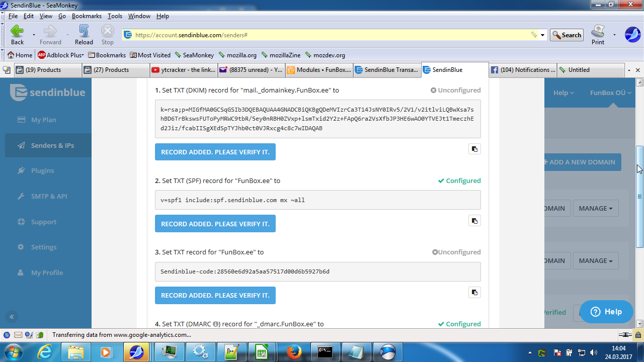Image resolution: width=644 pixels, height=362 pixels.
Task: Expand the Help dropdown in header
Action: click(563, 93)
